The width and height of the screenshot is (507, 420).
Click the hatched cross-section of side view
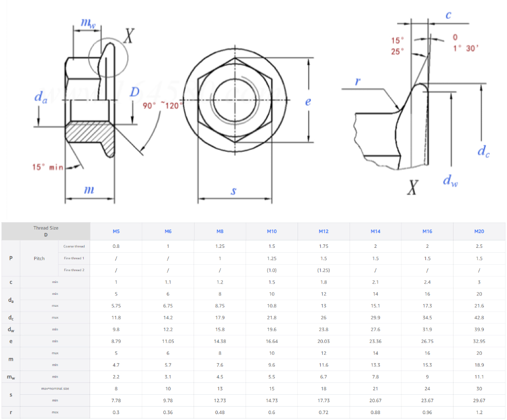pos(89,132)
